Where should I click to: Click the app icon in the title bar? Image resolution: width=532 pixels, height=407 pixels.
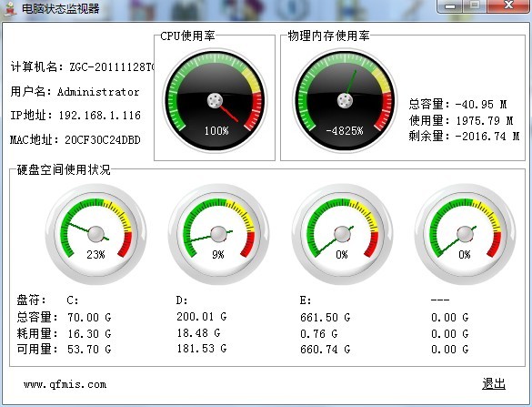[10, 8]
